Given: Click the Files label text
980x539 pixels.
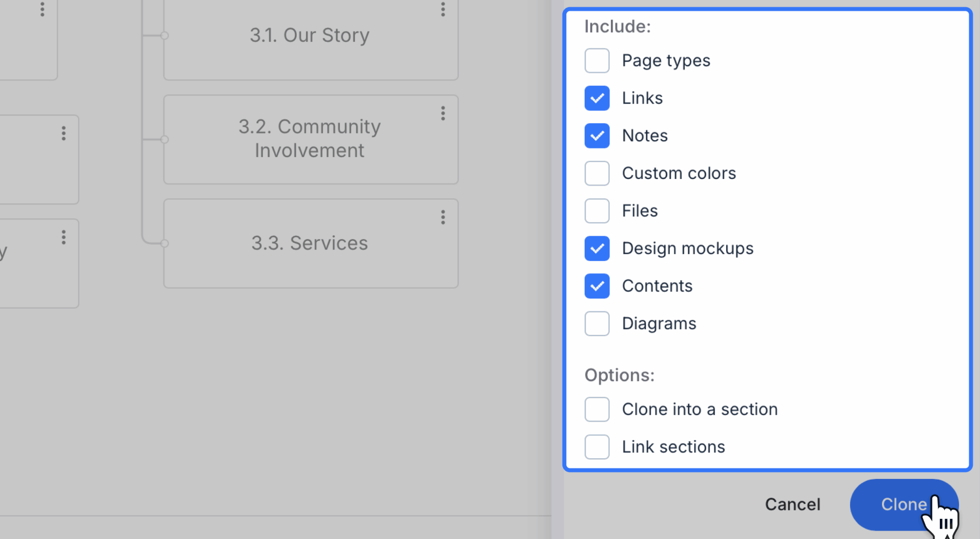Looking at the screenshot, I should [x=640, y=211].
